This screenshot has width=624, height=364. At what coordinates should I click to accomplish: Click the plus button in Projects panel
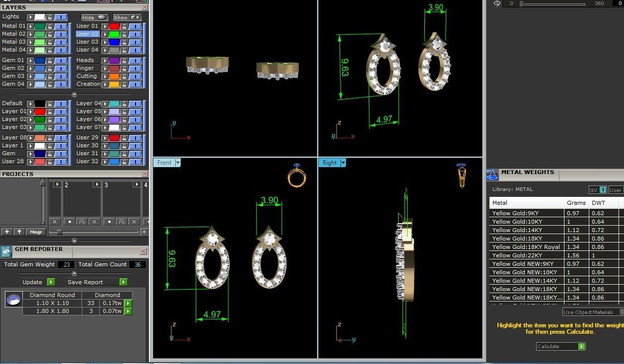coord(7,232)
